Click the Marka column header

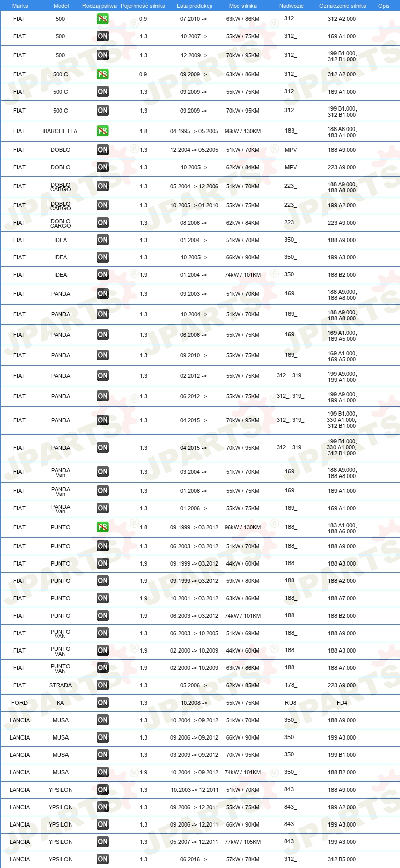19,6
